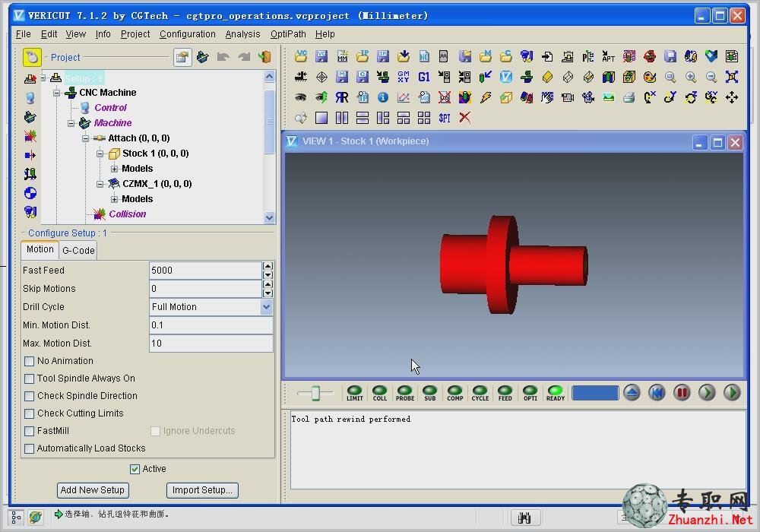The image size is (760, 532).
Task: Click the lightning bolt toolbar icon
Action: [x=486, y=97]
